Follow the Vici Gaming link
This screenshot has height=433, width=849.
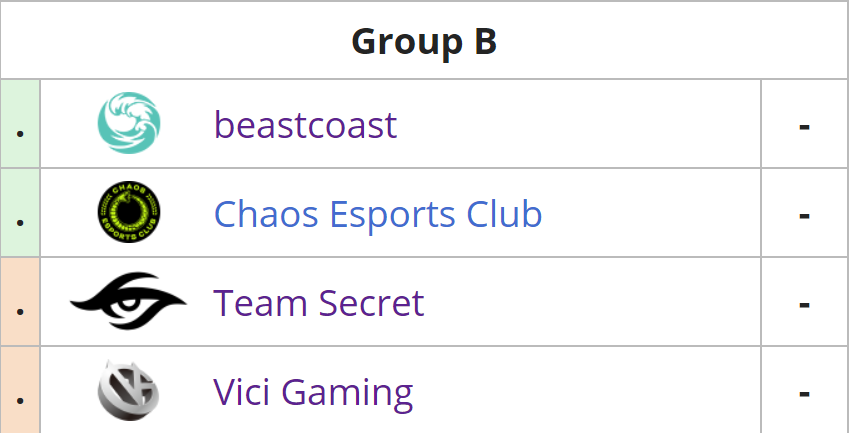(313, 393)
